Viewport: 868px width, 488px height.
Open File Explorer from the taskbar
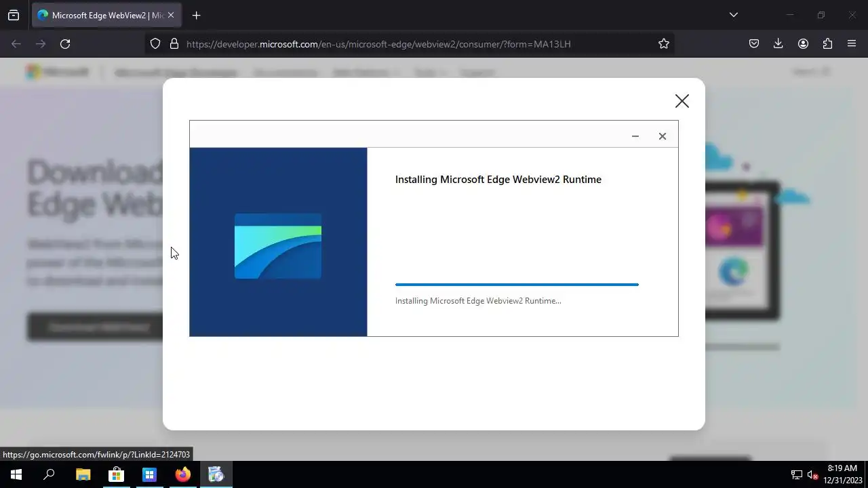click(83, 474)
